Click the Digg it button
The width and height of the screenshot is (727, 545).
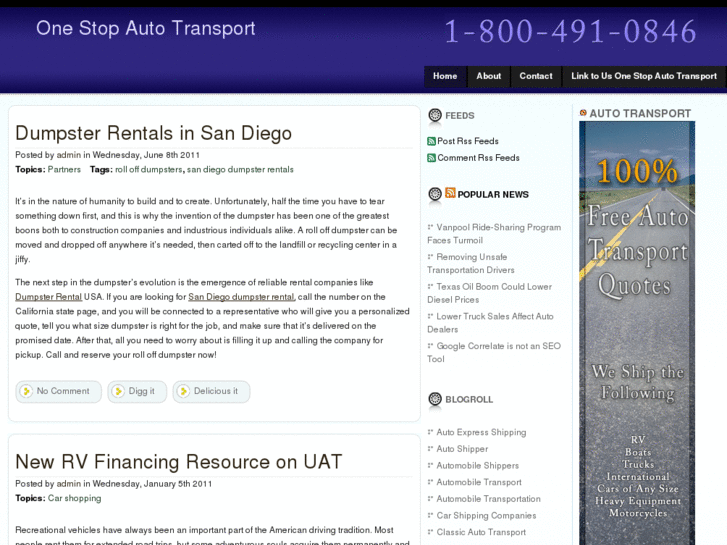[137, 391]
